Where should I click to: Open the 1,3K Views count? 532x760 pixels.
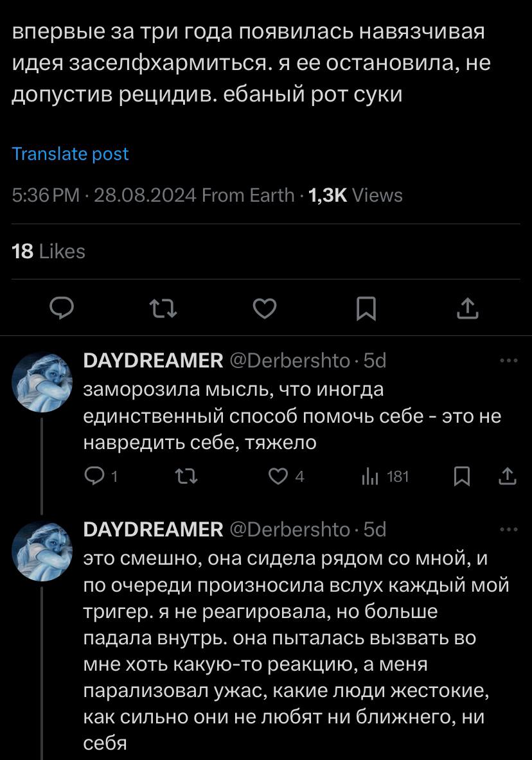355,195
